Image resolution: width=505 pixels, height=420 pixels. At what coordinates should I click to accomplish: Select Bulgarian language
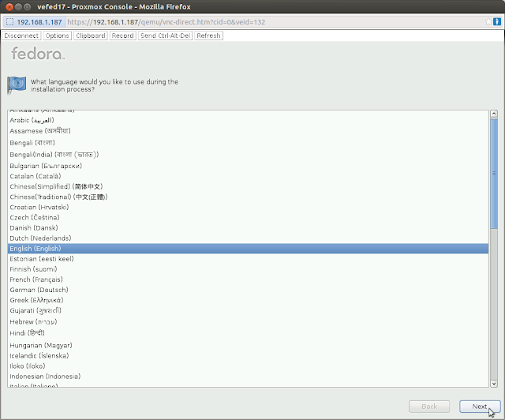pyautogui.click(x=248, y=166)
